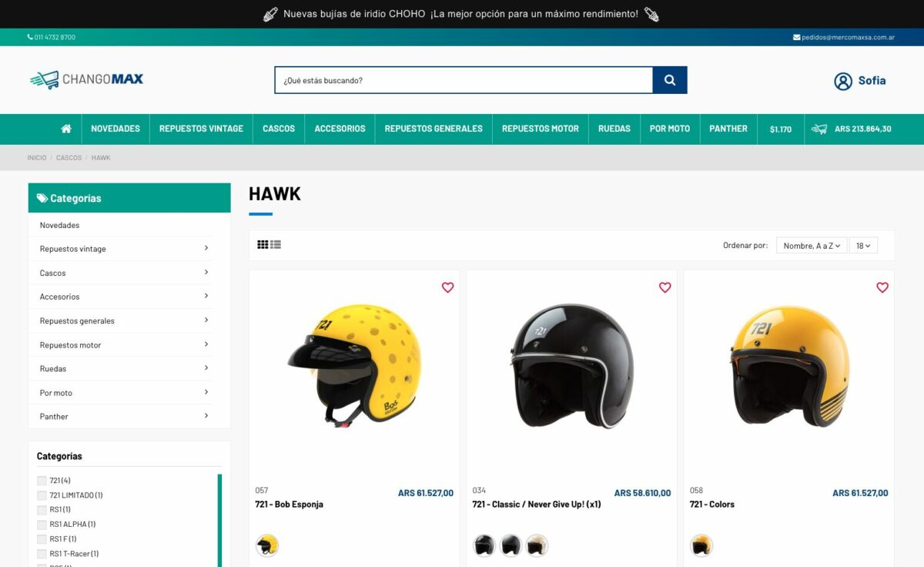The height and width of the screenshot is (567, 924).
Task: Enable the RS1 ALPHA (1) filter
Action: tap(42, 525)
